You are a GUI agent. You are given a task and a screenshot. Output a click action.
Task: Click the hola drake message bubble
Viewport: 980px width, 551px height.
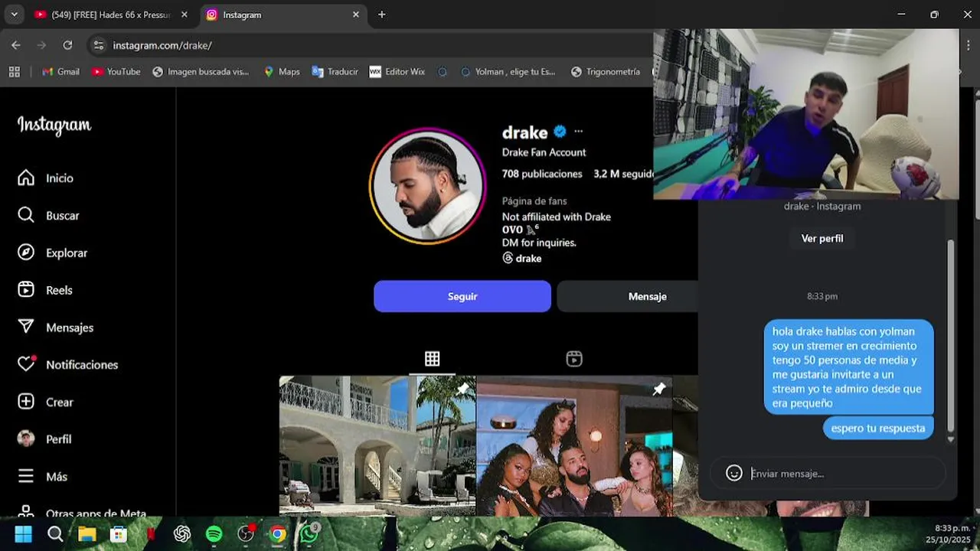click(x=848, y=367)
